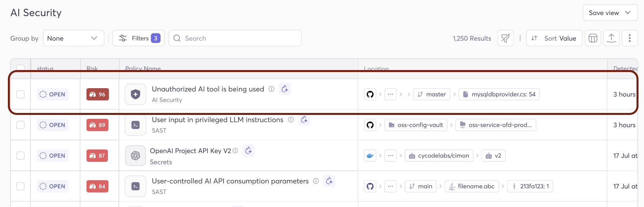Click the risk score 87 badge
The height and width of the screenshot is (207, 644).
click(x=98, y=156)
